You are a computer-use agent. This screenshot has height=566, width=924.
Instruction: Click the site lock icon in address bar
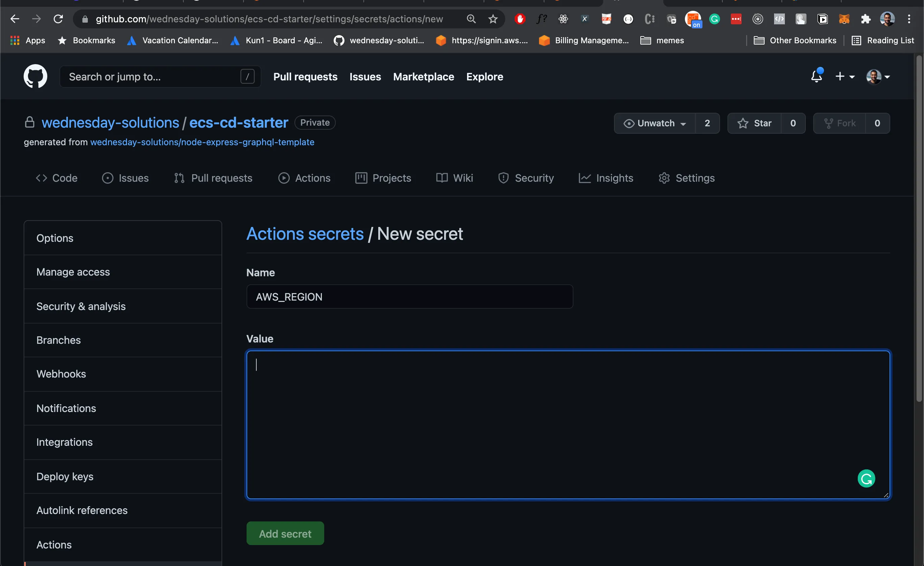tap(85, 19)
